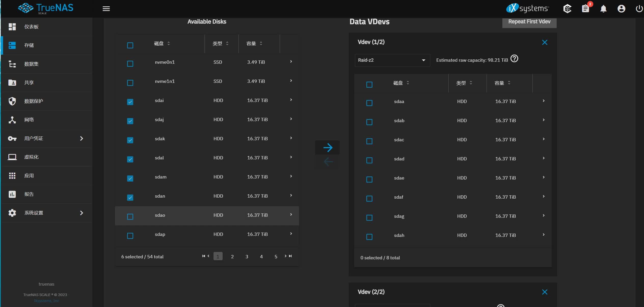This screenshot has height=307, width=644.
Task: Open the user account icon
Action: click(x=621, y=9)
